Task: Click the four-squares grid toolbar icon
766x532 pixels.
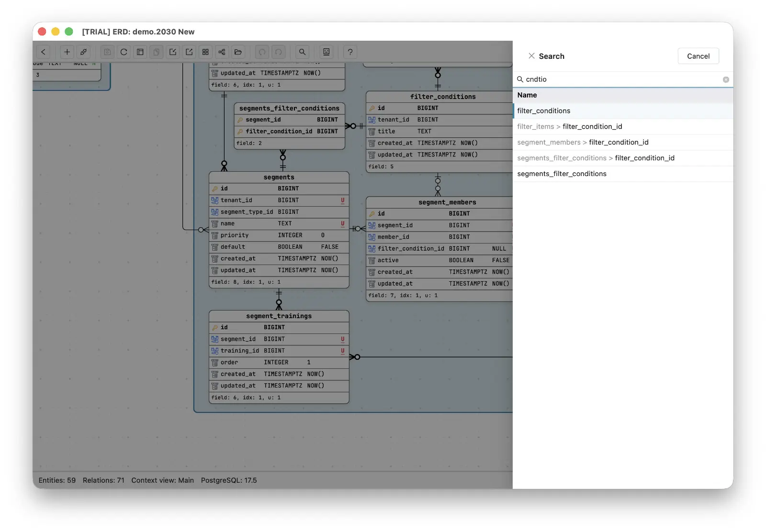Action: pos(205,52)
